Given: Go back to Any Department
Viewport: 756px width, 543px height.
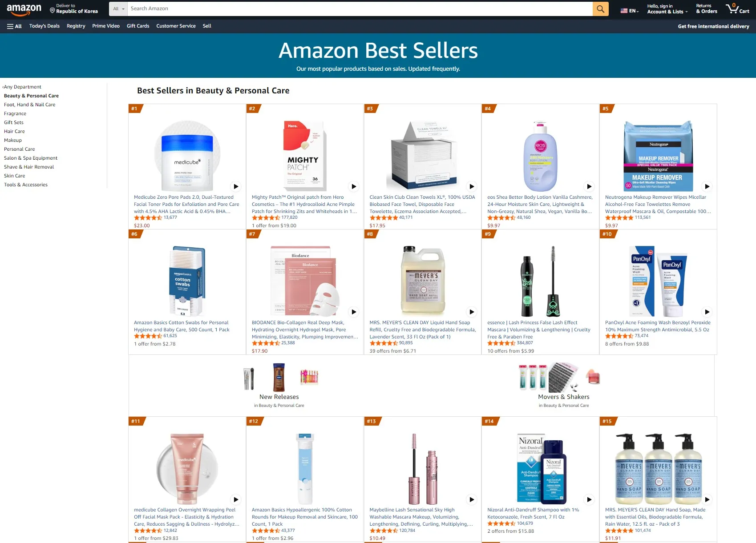Looking at the screenshot, I should (22, 87).
